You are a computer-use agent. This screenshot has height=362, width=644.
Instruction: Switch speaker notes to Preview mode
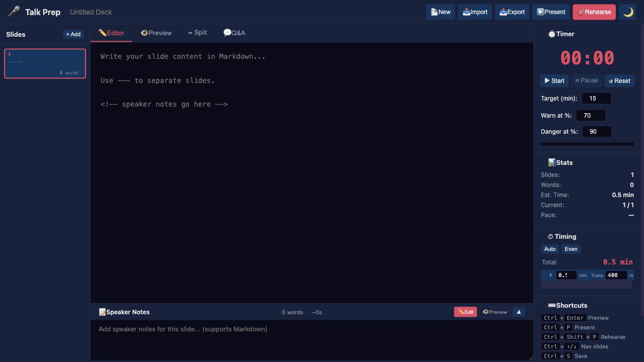click(495, 312)
